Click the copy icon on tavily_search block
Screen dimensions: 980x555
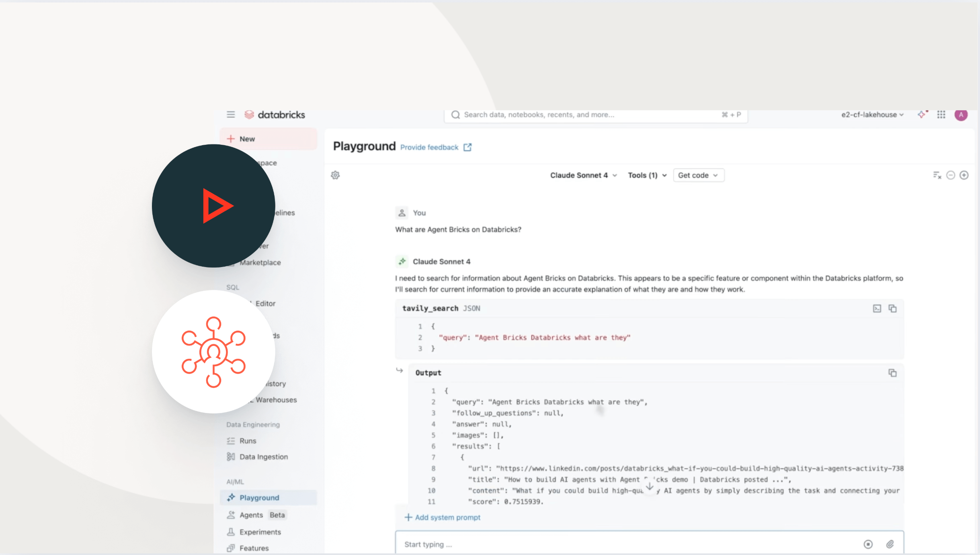pos(893,308)
